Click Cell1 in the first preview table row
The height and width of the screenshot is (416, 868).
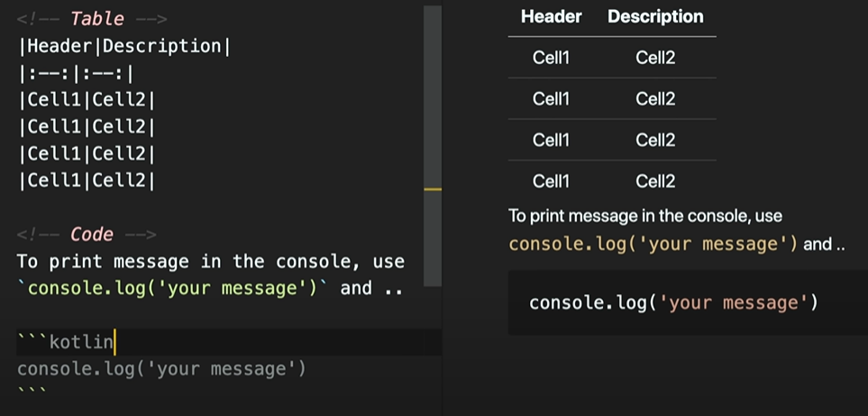[x=551, y=58]
